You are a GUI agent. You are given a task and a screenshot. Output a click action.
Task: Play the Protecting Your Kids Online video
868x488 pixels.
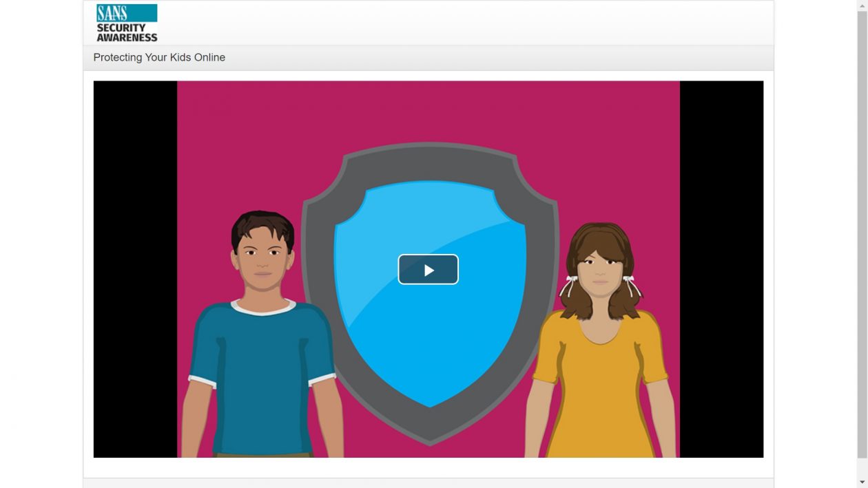[x=428, y=270]
